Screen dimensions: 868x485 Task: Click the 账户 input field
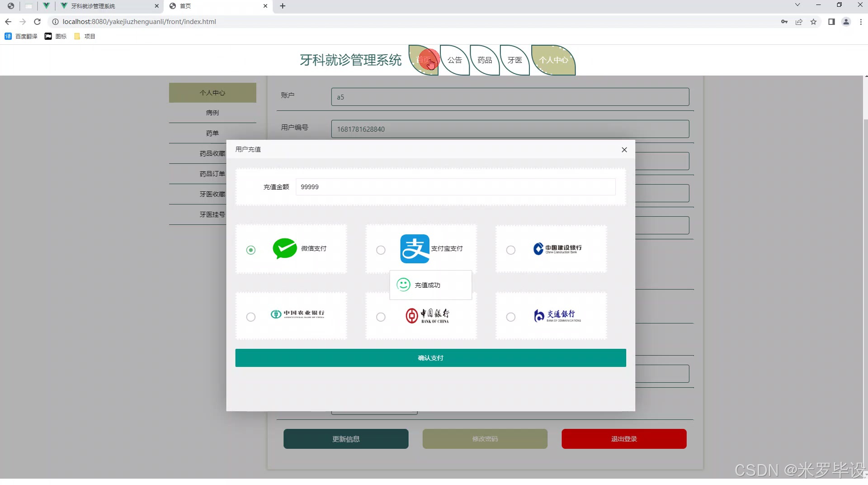(510, 97)
